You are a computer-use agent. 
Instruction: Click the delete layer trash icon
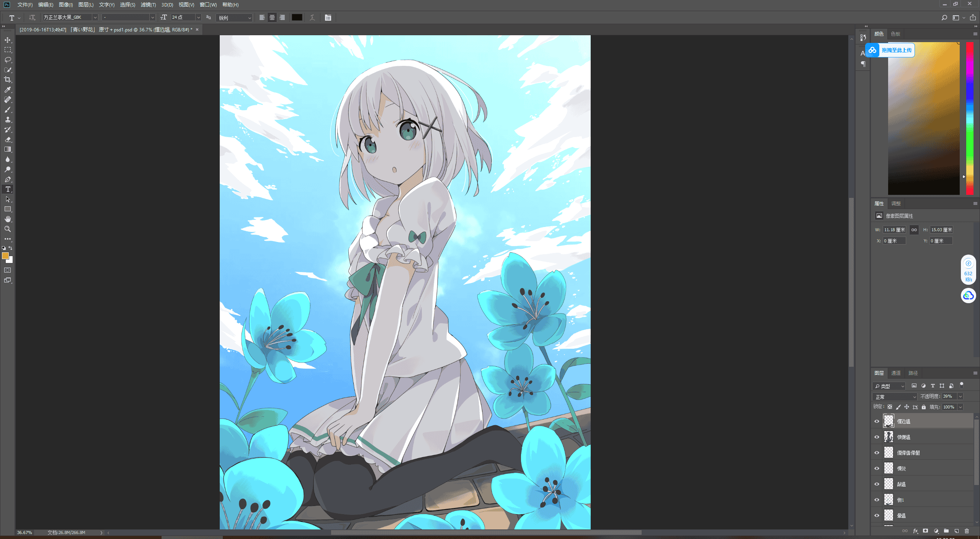click(x=967, y=531)
